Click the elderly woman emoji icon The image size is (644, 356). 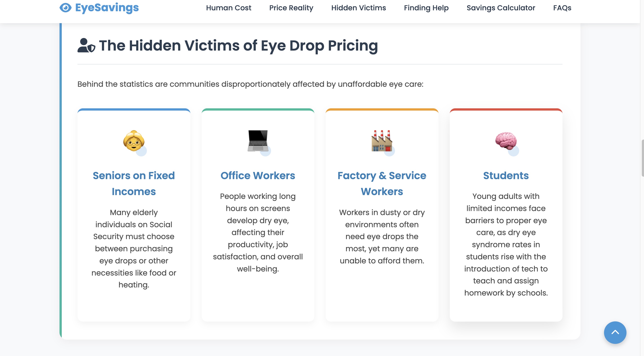134,141
